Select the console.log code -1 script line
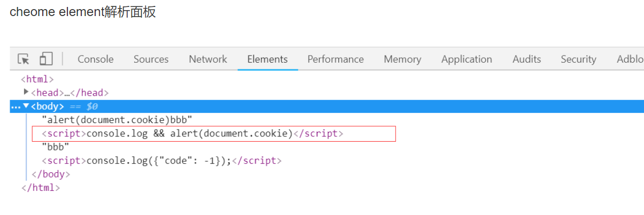This screenshot has height=215, width=644. click(x=161, y=160)
